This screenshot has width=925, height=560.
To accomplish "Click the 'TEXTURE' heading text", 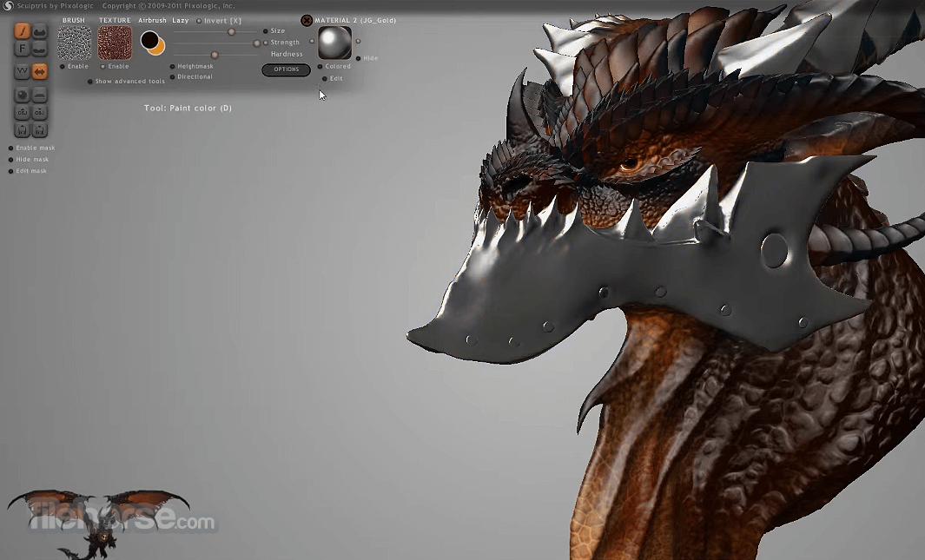I will coord(115,20).
